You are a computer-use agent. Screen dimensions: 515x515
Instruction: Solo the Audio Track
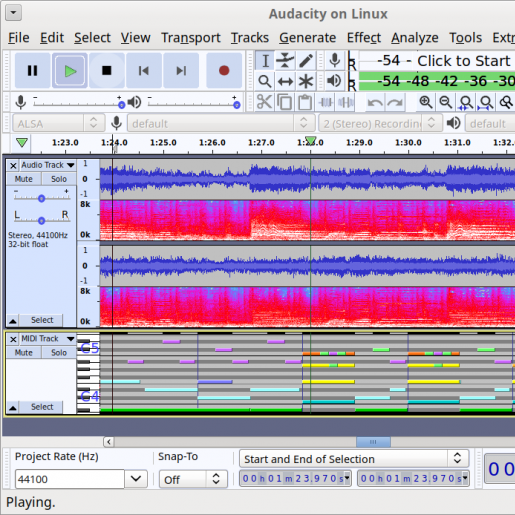[x=59, y=179]
